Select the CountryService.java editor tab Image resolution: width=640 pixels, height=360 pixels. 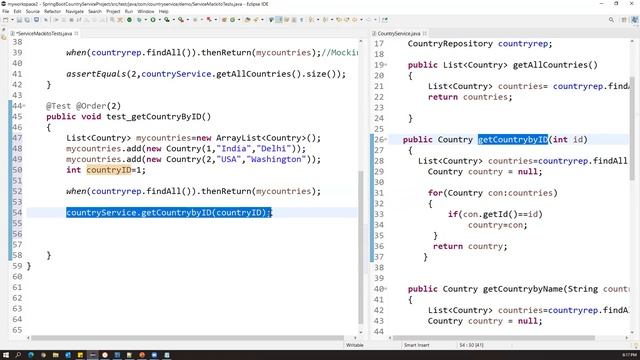tap(399, 33)
